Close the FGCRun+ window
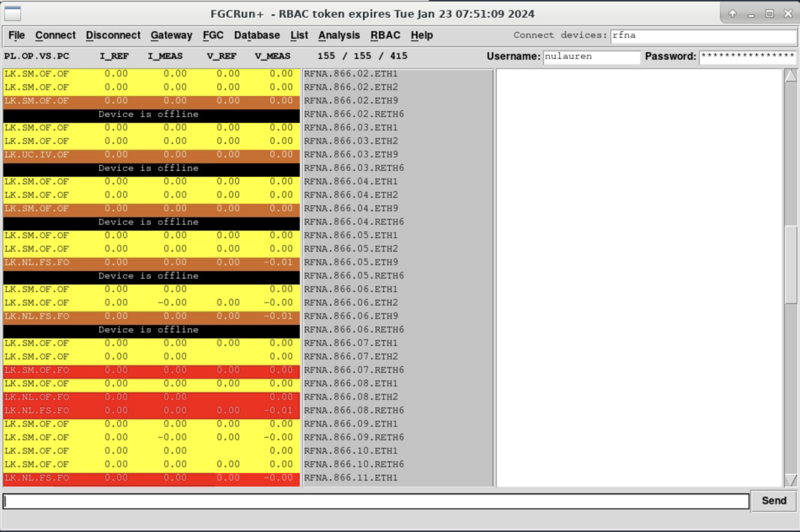 [x=788, y=13]
